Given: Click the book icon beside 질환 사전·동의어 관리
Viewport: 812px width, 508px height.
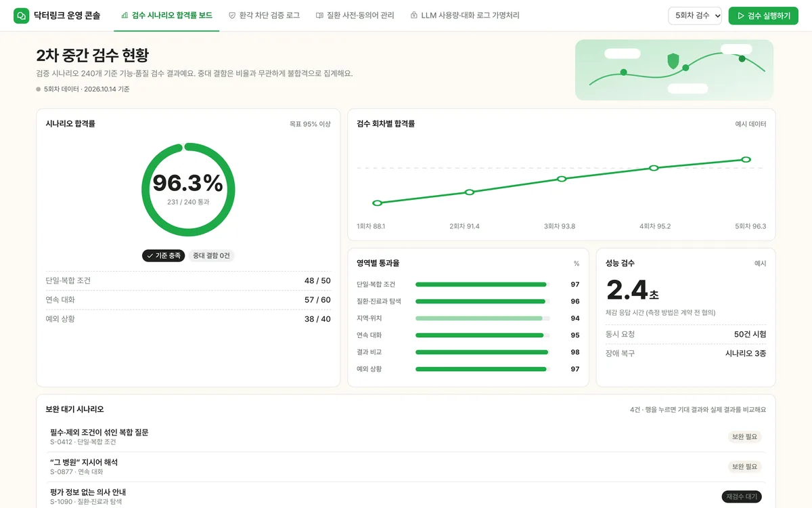Looking at the screenshot, I should 319,15.
